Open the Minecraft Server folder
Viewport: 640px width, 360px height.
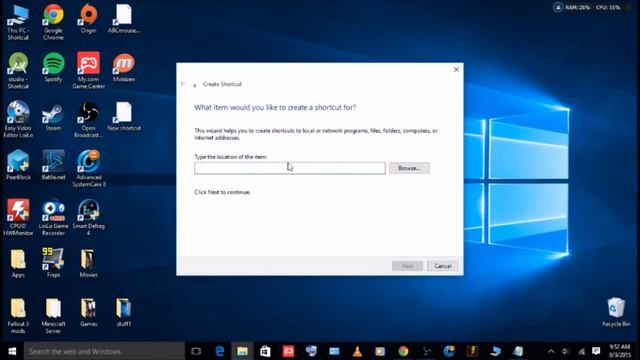53,316
